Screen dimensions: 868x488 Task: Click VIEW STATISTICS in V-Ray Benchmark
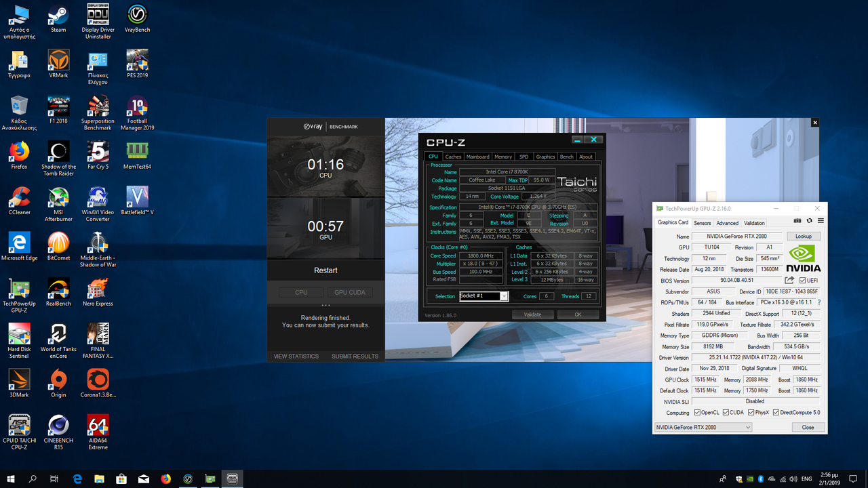[x=296, y=357]
